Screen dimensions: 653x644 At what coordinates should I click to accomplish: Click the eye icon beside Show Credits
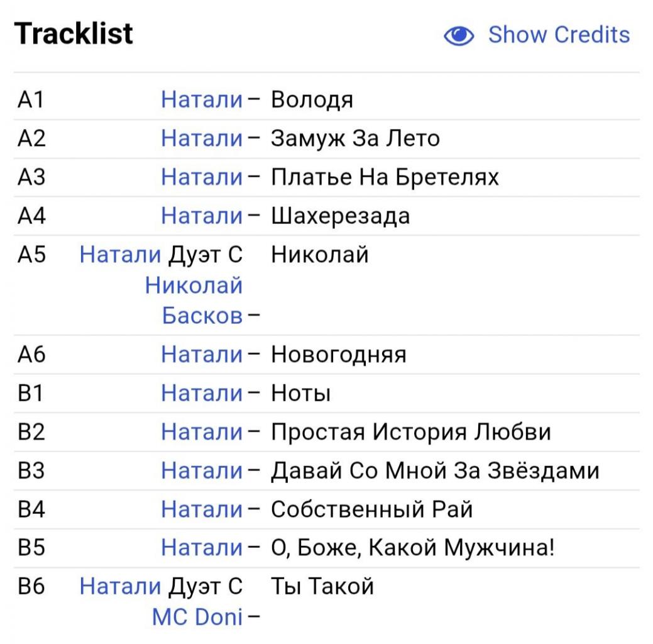459,36
